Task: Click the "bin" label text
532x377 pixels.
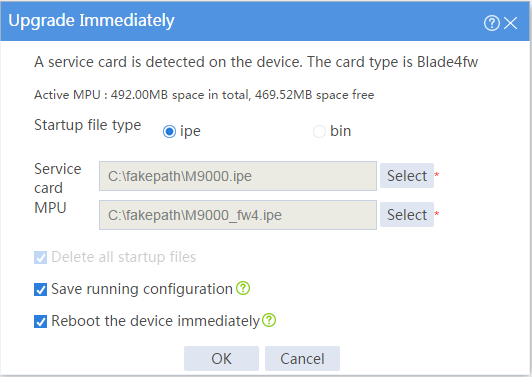Action: coord(341,131)
